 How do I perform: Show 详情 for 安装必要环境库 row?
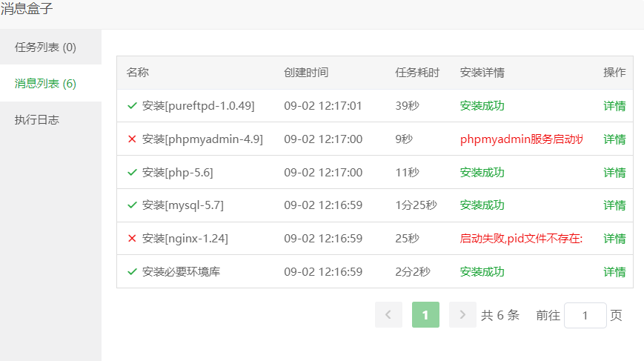point(614,271)
